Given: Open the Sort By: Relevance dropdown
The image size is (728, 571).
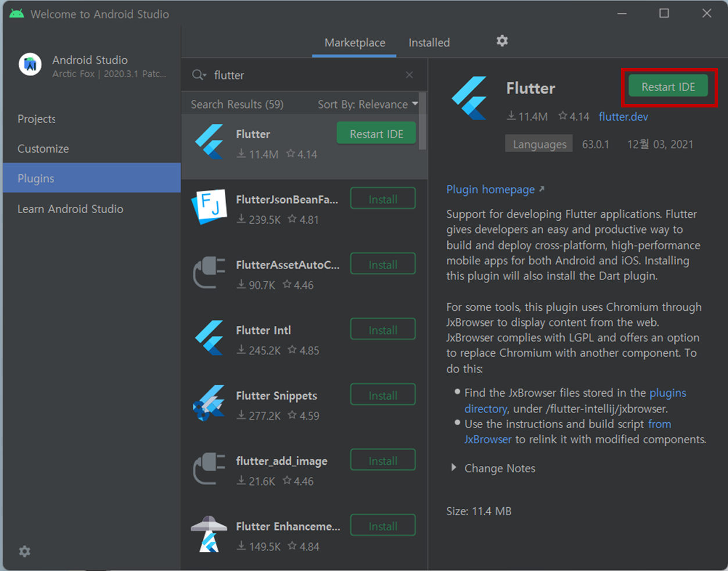Looking at the screenshot, I should pos(368,104).
